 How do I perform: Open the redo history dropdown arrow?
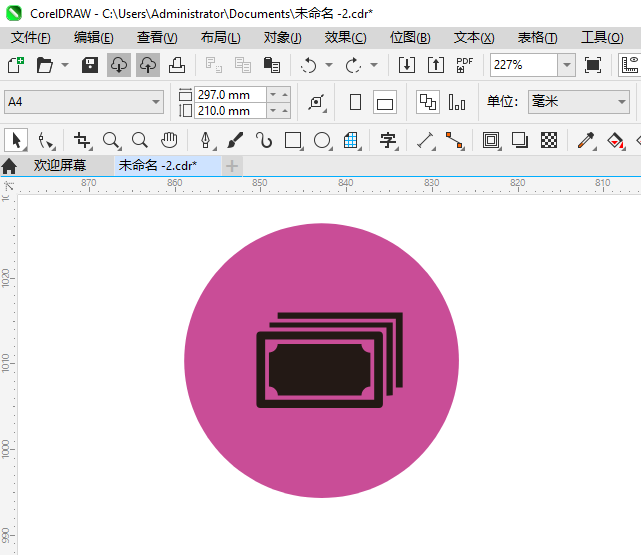tap(374, 65)
